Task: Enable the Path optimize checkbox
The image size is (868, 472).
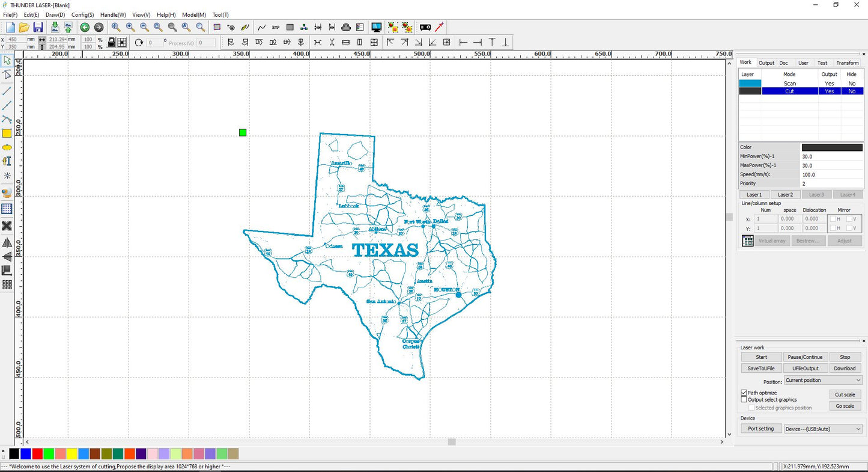Action: [744, 393]
